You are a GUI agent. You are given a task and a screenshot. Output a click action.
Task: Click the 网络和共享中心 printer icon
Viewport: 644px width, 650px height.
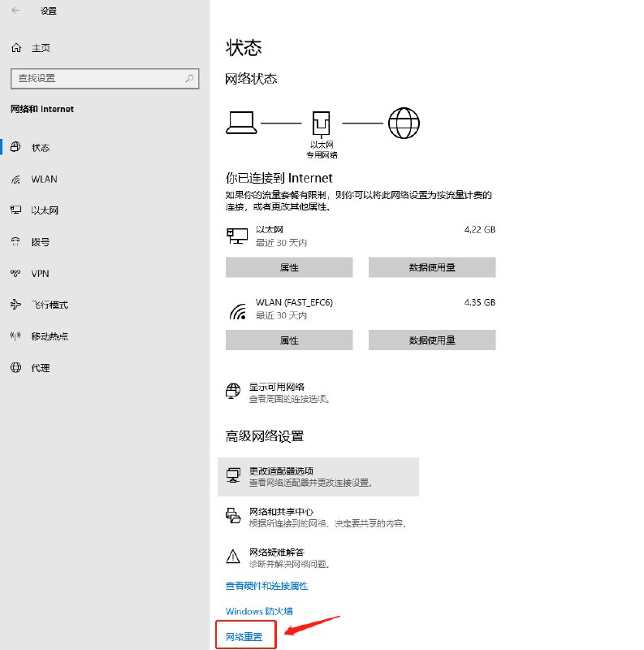click(x=233, y=516)
